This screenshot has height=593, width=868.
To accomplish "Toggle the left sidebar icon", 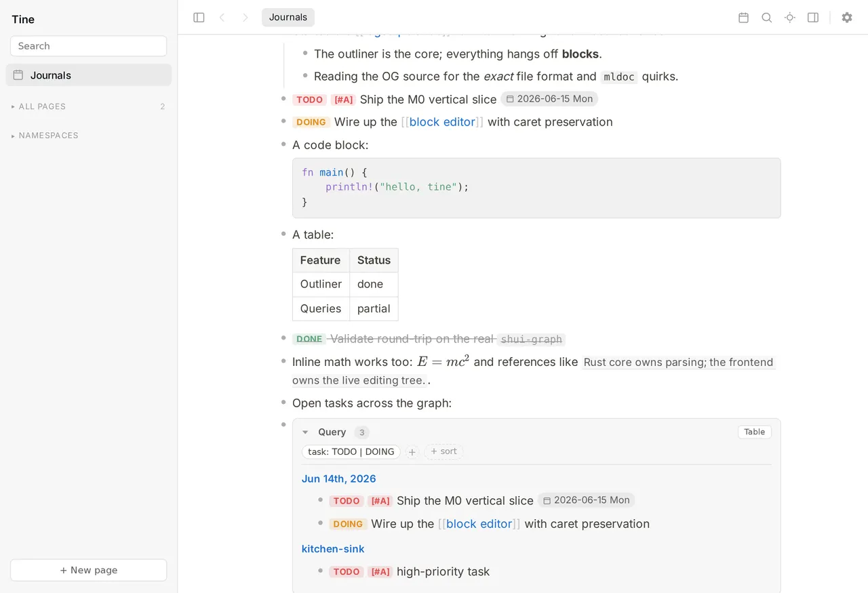I will [199, 18].
